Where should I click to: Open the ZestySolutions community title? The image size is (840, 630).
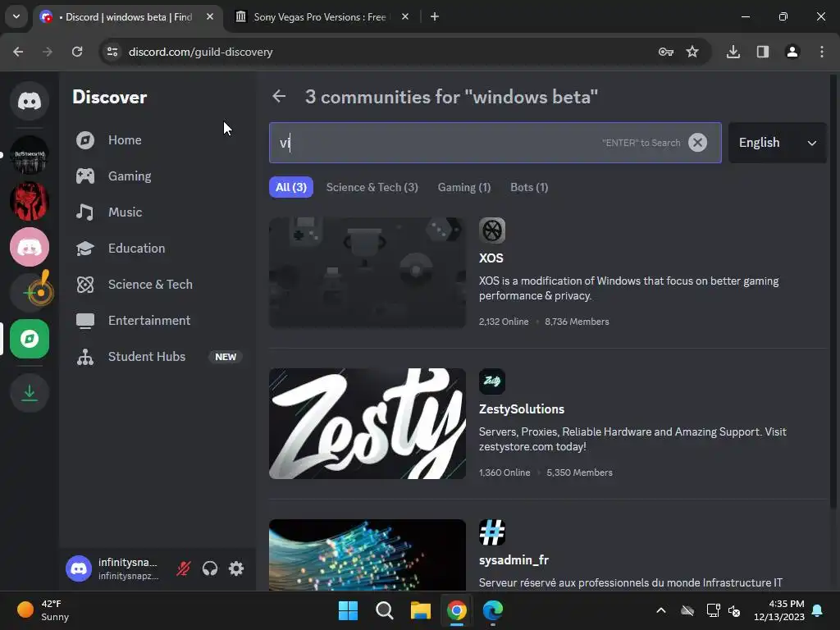tap(522, 409)
